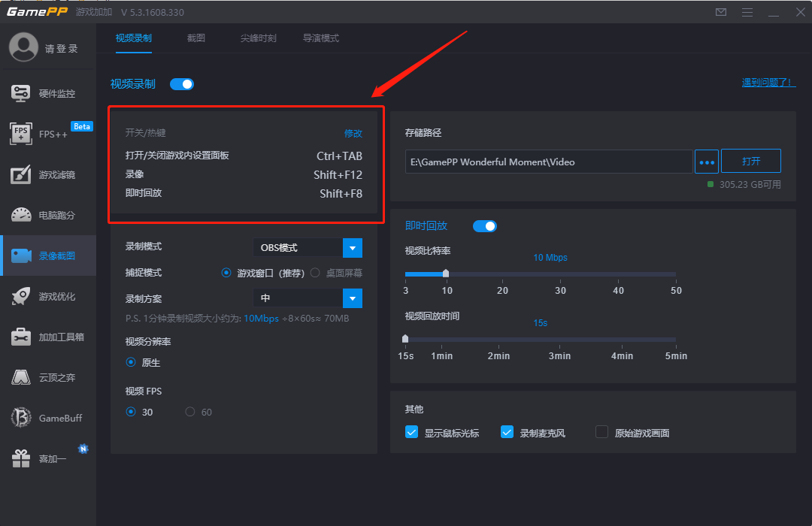
Task: Click the Shift+F12 录像 hotkey value
Action: coord(338,175)
